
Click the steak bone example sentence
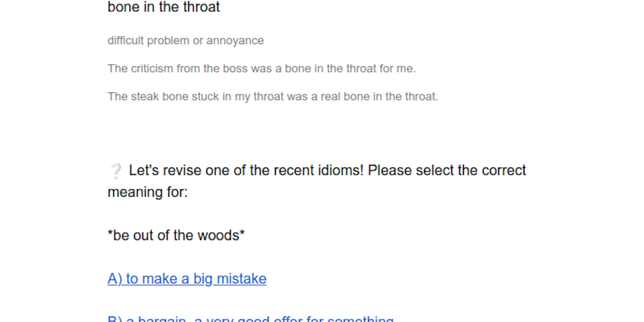pyautogui.click(x=272, y=97)
